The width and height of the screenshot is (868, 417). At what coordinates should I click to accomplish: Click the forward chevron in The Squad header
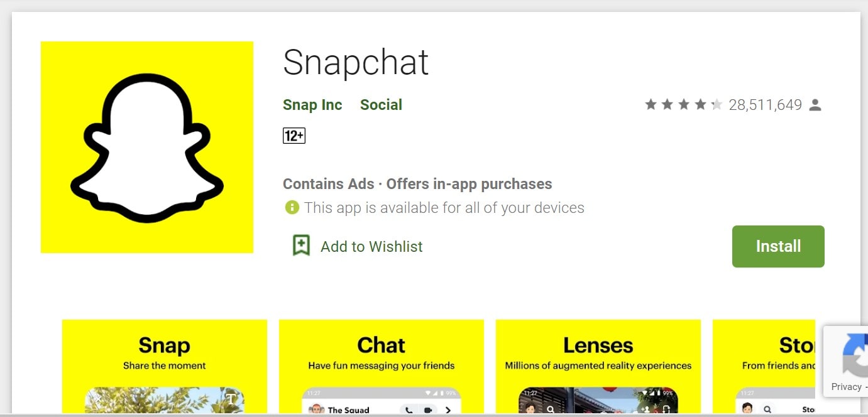tap(448, 410)
